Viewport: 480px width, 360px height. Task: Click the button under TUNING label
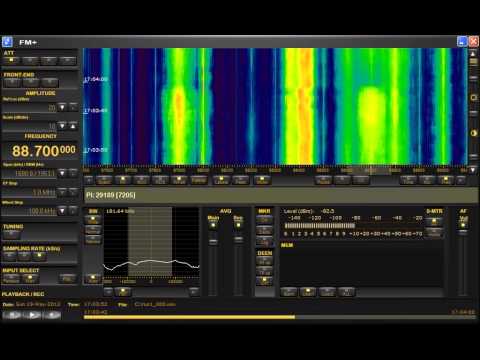12,235
